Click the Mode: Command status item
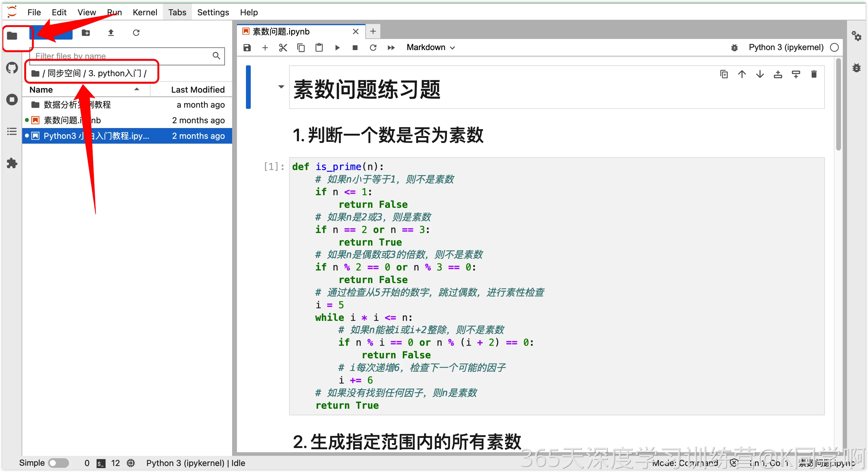This screenshot has height=472, width=868. point(685,463)
